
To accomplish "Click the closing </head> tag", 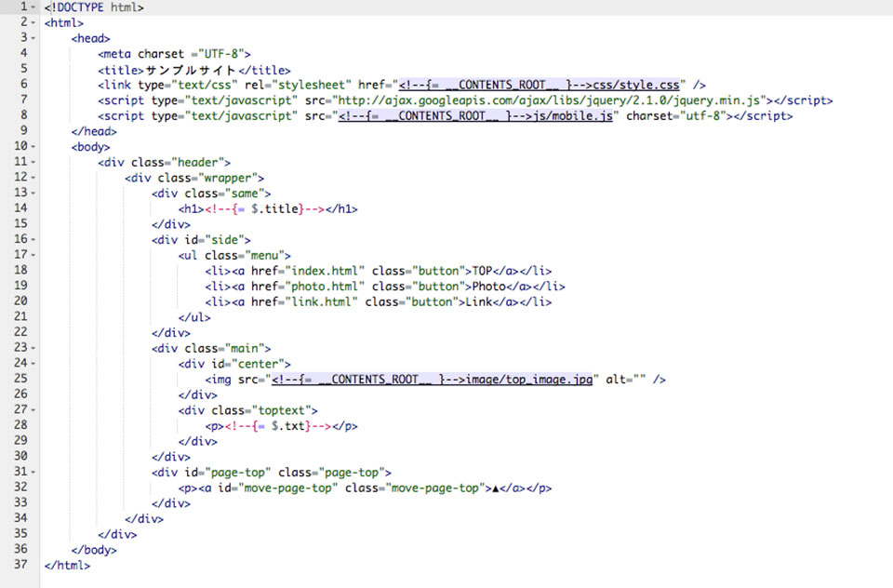I will tap(94, 131).
